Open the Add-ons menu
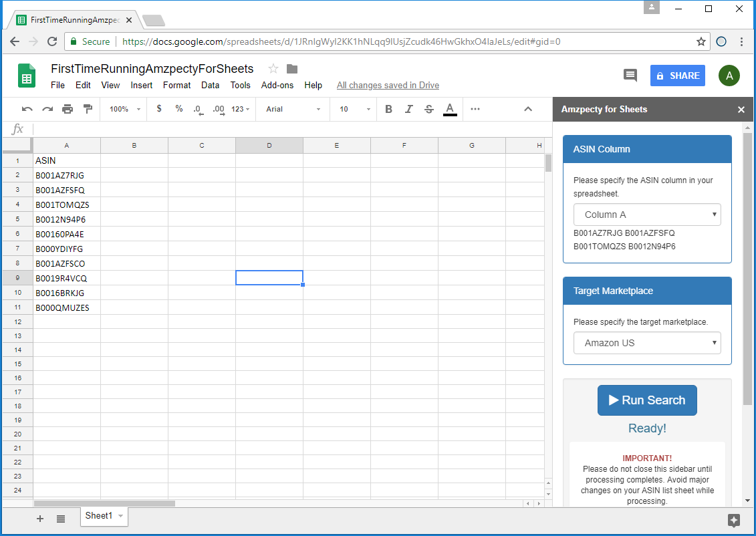756x536 pixels. [x=277, y=85]
